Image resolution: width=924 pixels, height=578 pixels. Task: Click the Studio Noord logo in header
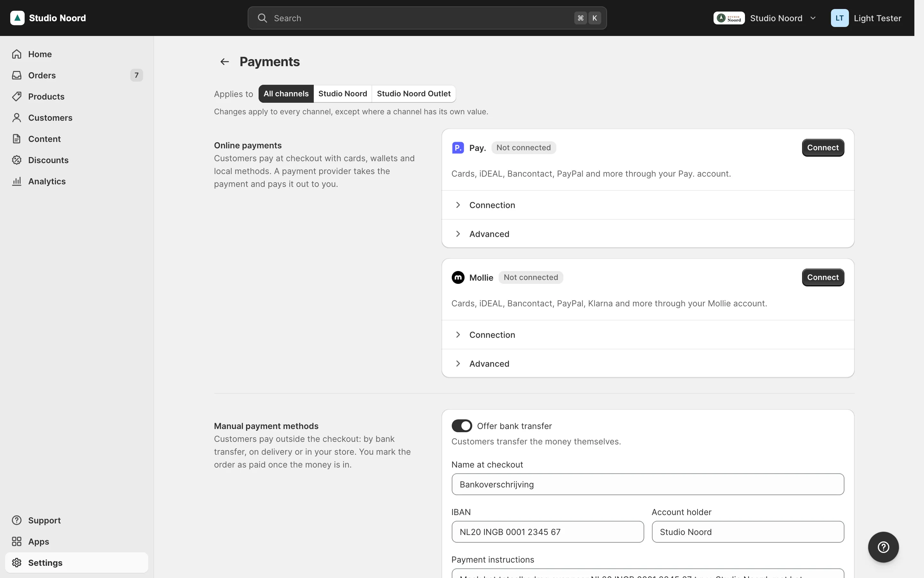coord(17,18)
